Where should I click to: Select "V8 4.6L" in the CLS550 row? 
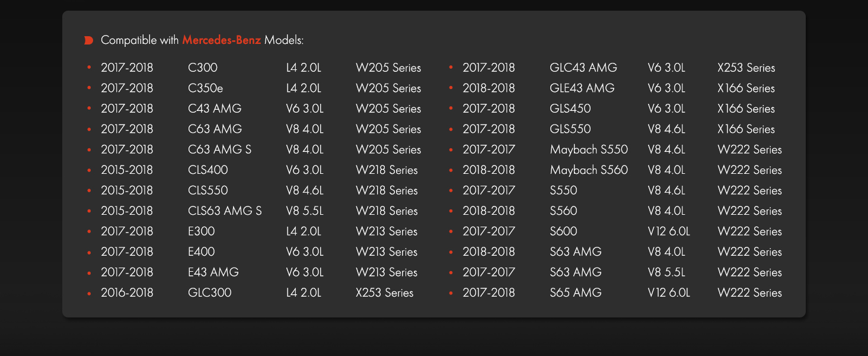pos(305,190)
